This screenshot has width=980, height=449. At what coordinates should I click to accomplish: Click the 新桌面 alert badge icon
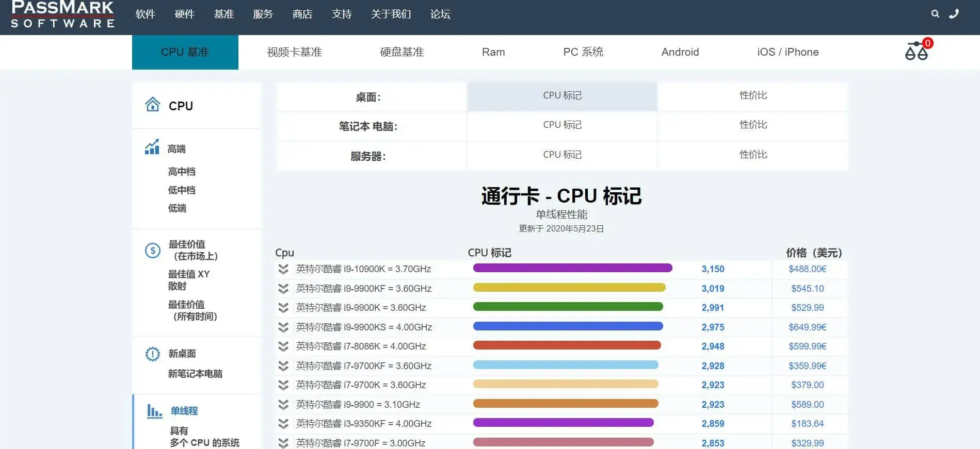coord(152,354)
